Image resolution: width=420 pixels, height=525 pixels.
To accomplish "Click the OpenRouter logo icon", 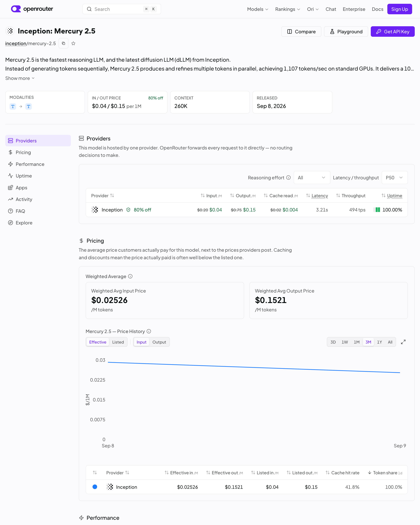I will [16, 9].
